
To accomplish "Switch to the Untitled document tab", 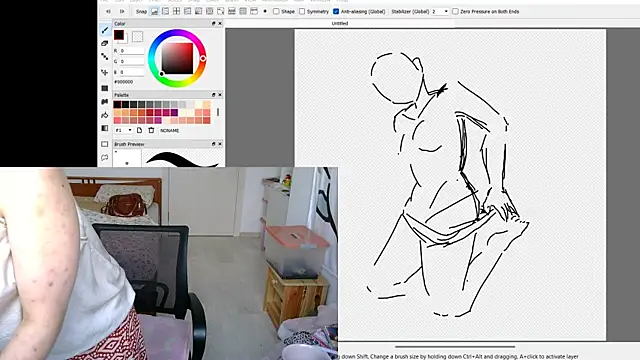I will pyautogui.click(x=340, y=23).
